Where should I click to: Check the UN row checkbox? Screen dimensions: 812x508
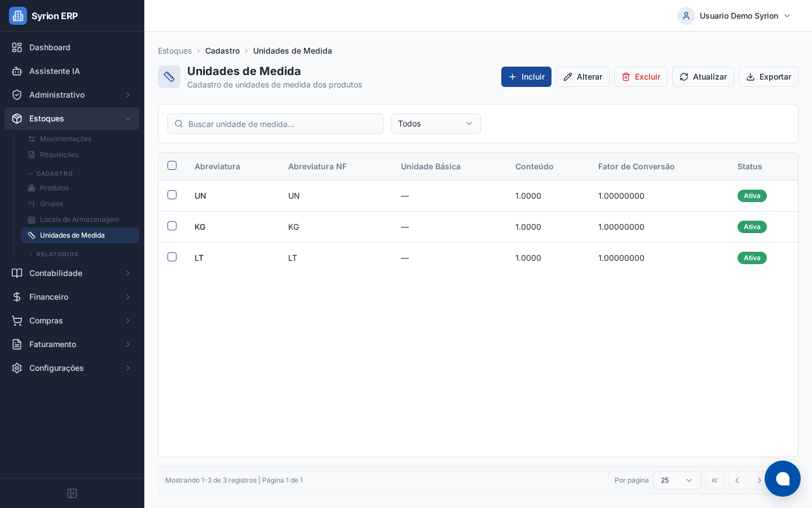pyautogui.click(x=172, y=195)
